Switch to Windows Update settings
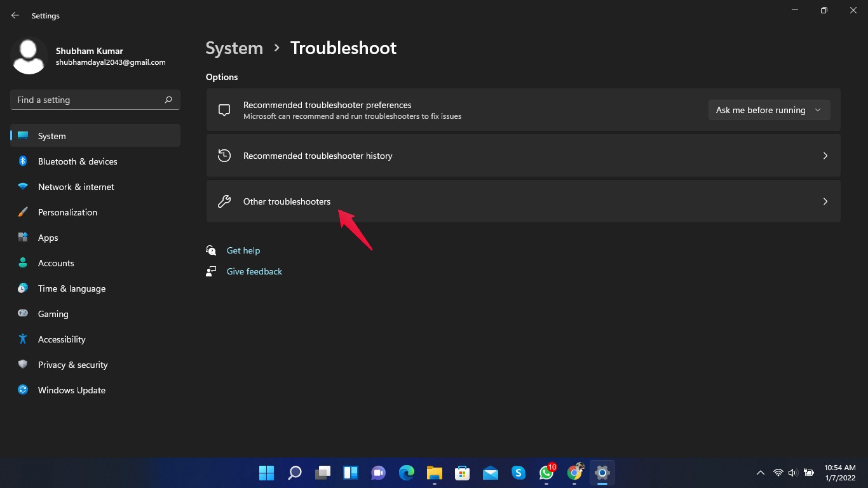 click(71, 390)
